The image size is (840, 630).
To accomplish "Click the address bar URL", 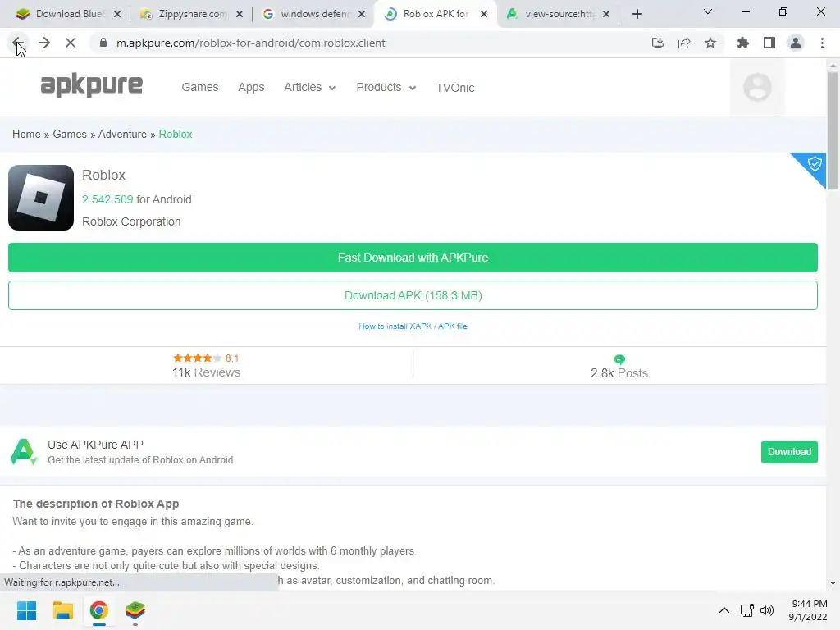I will (251, 43).
